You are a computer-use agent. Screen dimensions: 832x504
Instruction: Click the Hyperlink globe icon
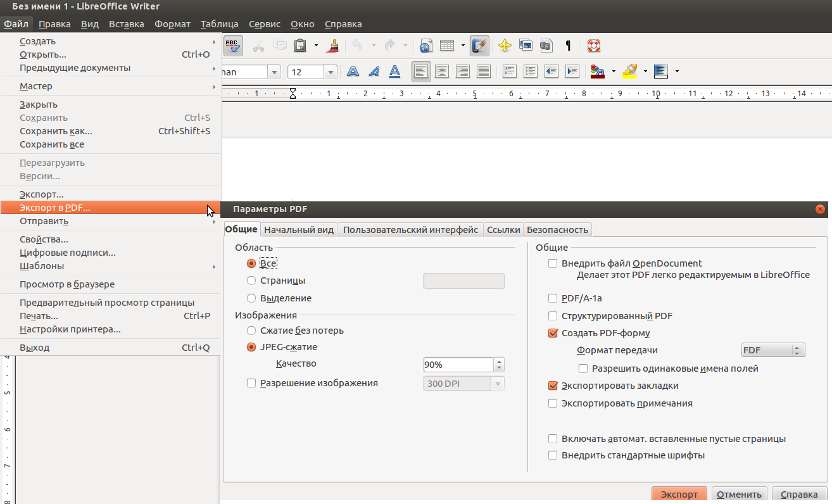point(426,45)
